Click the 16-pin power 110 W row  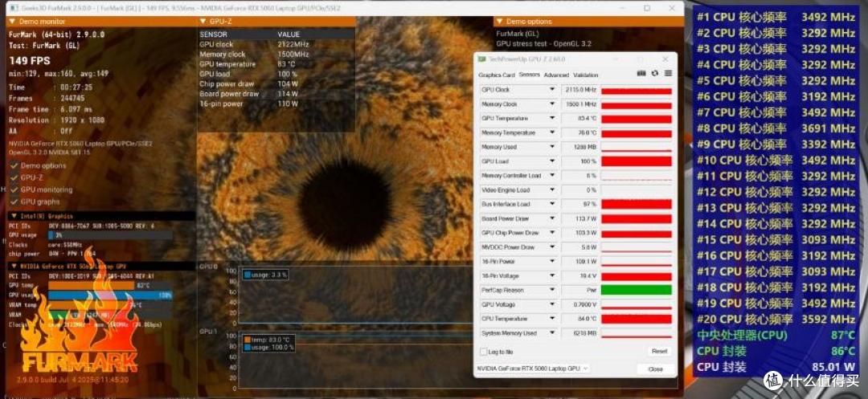(x=249, y=104)
